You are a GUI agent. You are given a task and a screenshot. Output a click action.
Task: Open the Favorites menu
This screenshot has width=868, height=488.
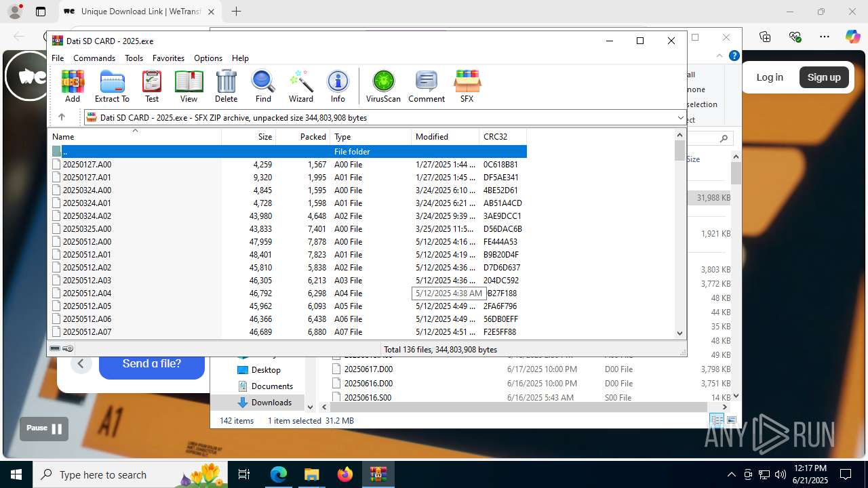(x=168, y=58)
